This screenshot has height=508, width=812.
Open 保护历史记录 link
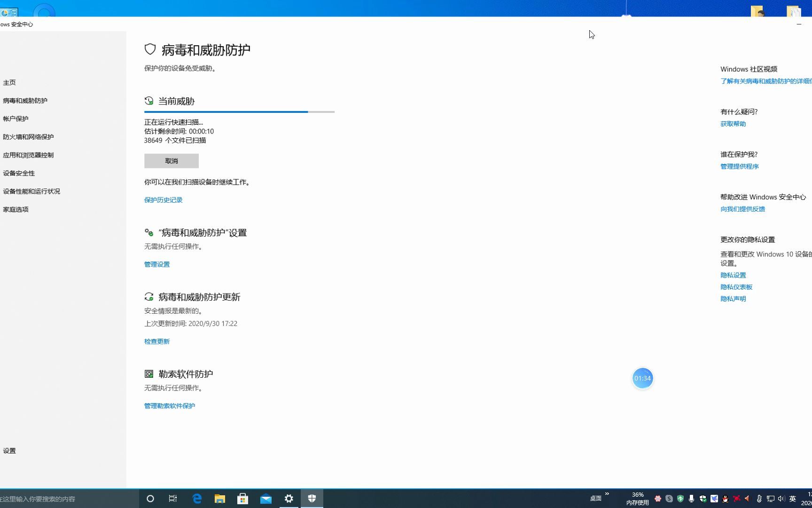pyautogui.click(x=163, y=200)
